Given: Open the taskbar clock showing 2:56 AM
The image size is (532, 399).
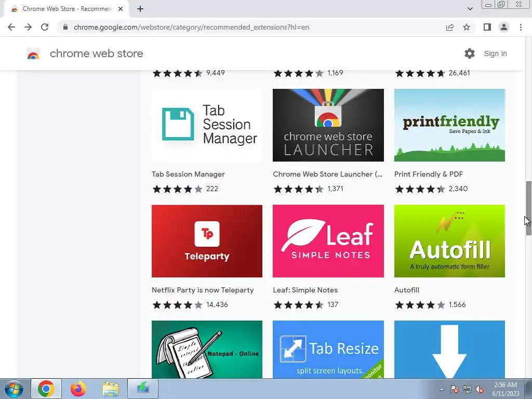Looking at the screenshot, I should [x=506, y=389].
